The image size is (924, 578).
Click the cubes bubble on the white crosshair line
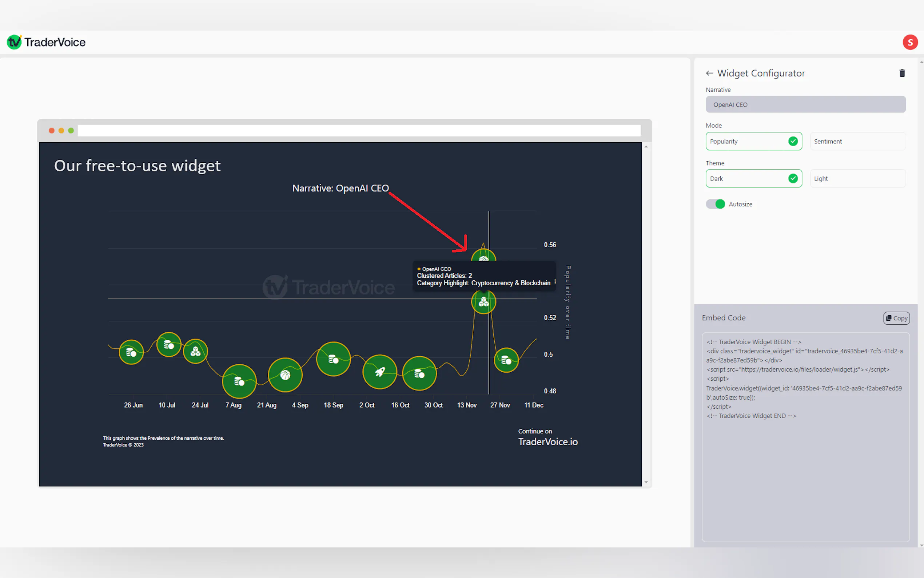483,302
